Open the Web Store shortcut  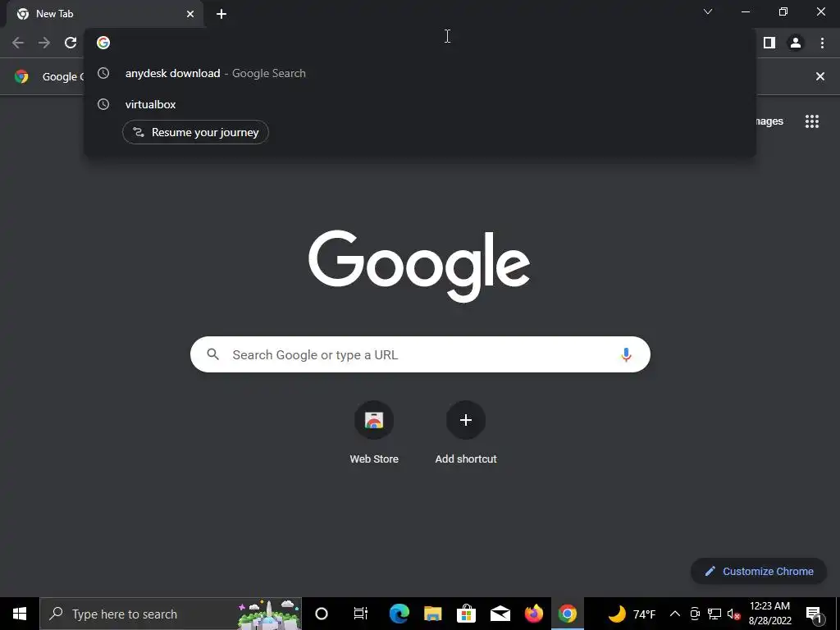coord(374,433)
